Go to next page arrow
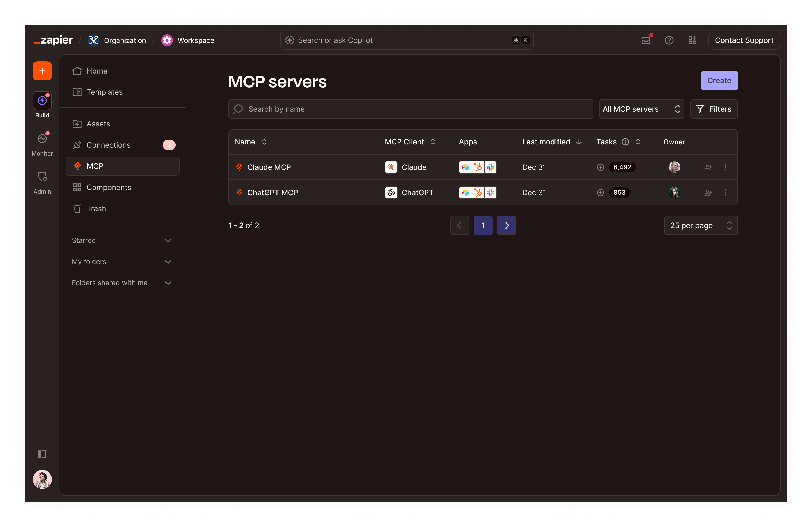This screenshot has height=527, width=812. click(x=506, y=225)
